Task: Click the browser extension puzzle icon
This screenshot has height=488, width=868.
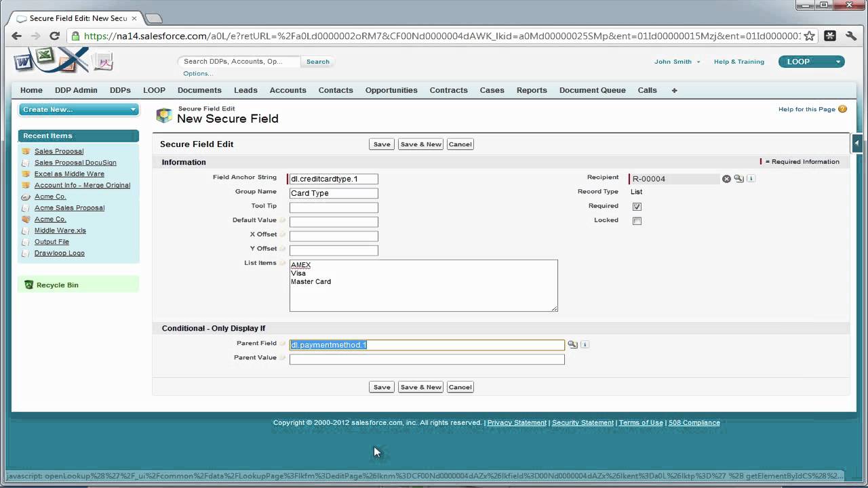Action: coord(831,36)
